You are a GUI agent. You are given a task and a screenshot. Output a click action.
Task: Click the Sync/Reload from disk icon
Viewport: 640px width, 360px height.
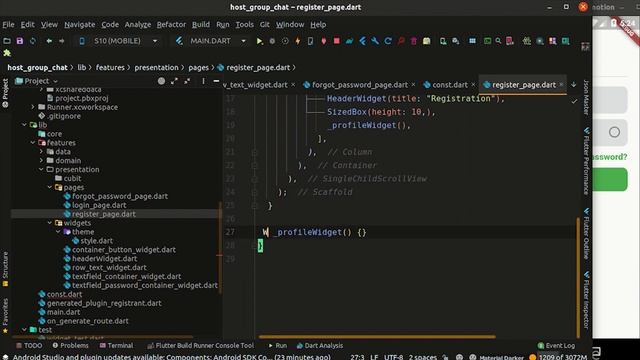pyautogui.click(x=33, y=41)
